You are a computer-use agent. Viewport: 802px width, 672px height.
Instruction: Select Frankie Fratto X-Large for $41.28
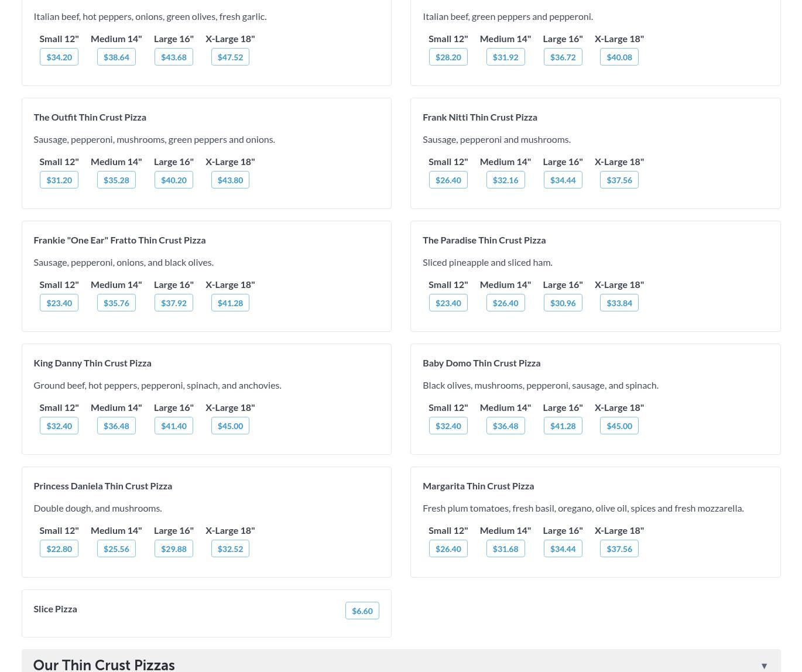(x=230, y=303)
